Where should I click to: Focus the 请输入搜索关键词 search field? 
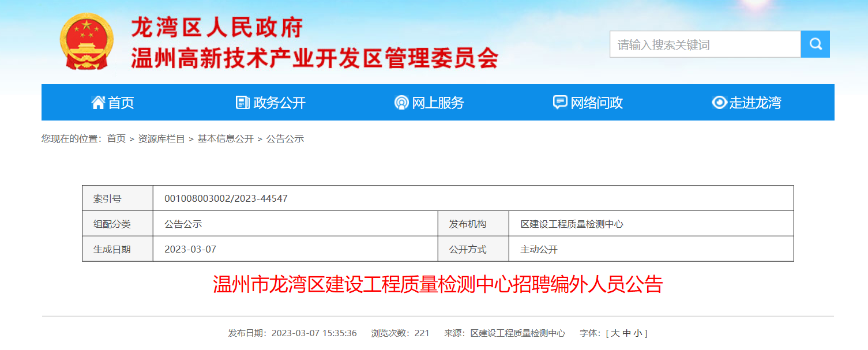pos(705,44)
